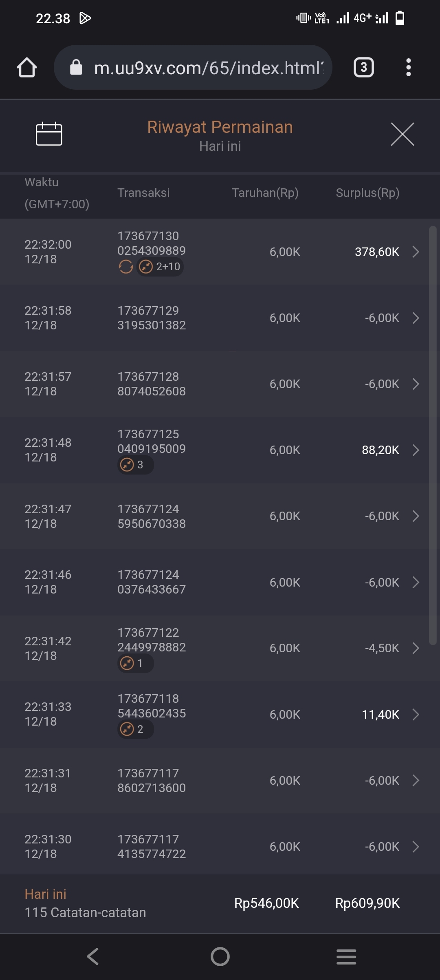The width and height of the screenshot is (440, 980).
Task: Open transaction 173677129 3195301382 record
Action: click(152, 318)
